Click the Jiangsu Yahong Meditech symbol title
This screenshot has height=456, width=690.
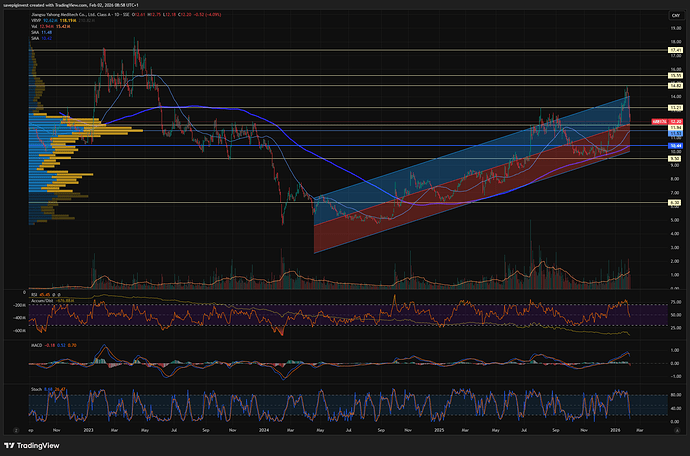click(60, 15)
